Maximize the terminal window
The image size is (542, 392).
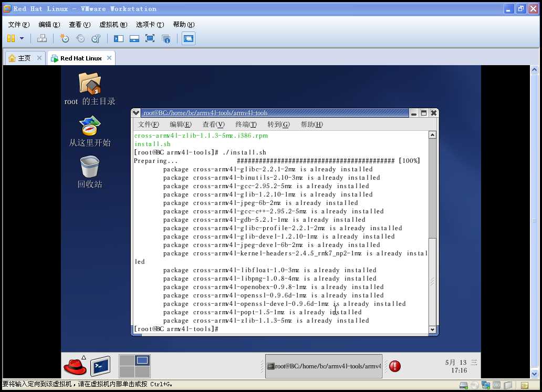tap(424, 113)
